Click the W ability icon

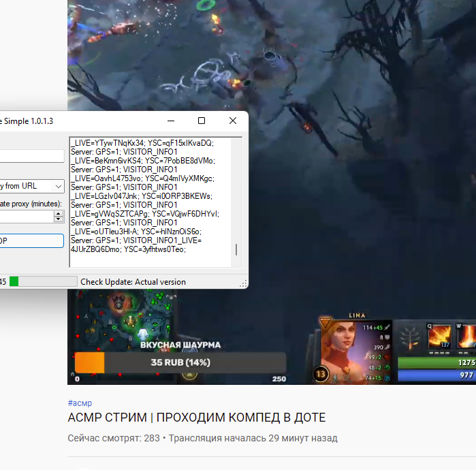(x=467, y=336)
